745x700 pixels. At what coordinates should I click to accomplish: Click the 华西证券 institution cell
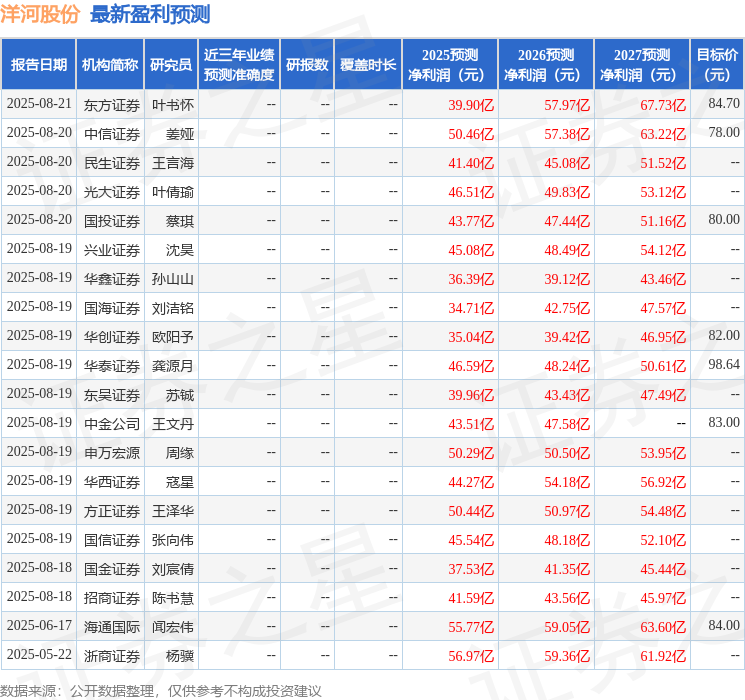(112, 482)
